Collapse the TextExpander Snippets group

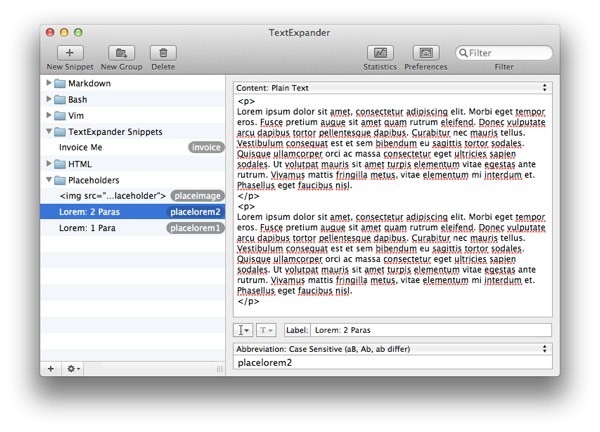click(49, 131)
